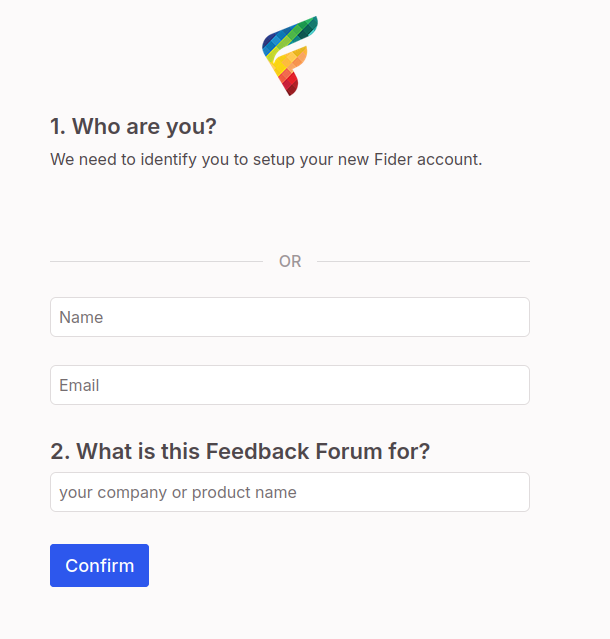Place cursor on the "Name" placeholder text
Screen dimensions: 610x639
pos(81,317)
